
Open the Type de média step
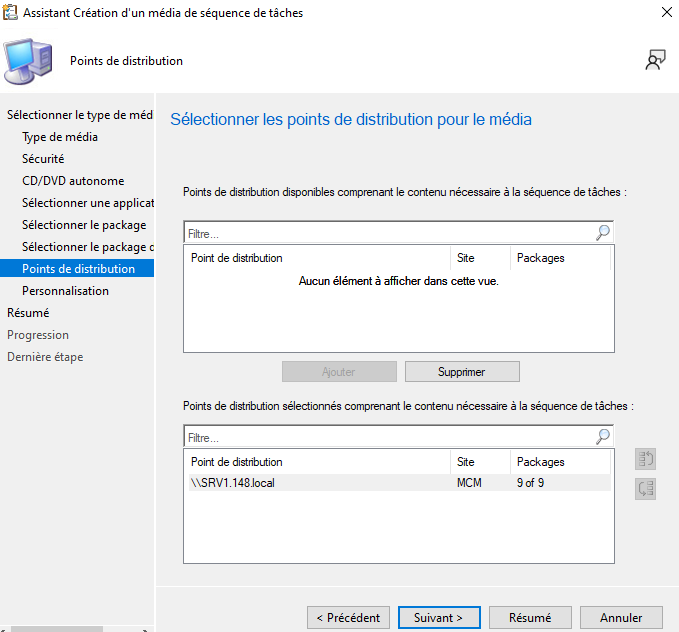click(60, 137)
